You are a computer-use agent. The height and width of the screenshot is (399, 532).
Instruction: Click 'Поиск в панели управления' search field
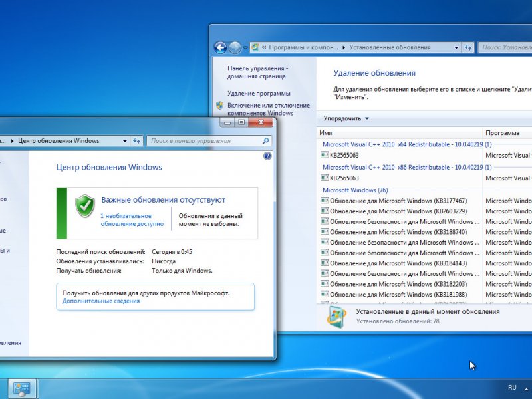click(205, 141)
